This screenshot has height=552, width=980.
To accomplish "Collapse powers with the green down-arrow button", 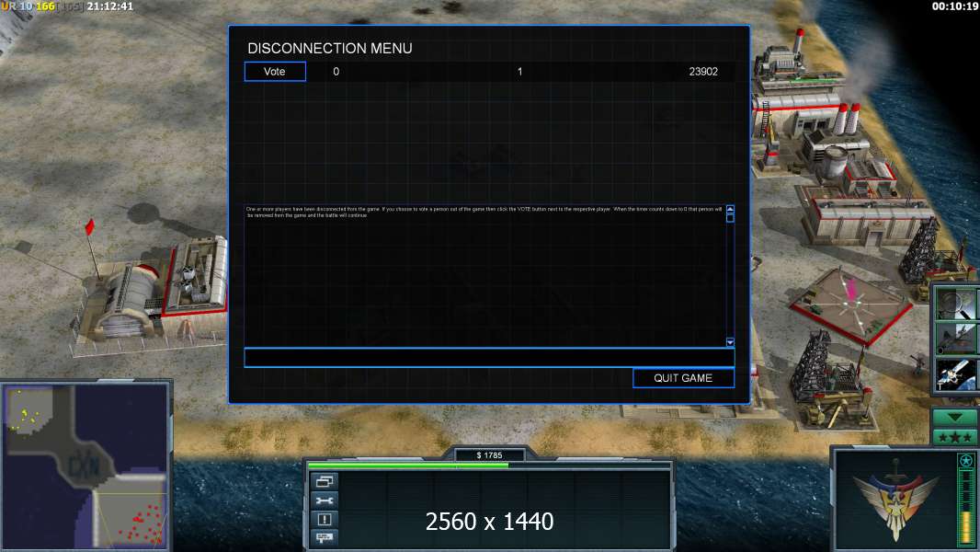I will (x=954, y=418).
